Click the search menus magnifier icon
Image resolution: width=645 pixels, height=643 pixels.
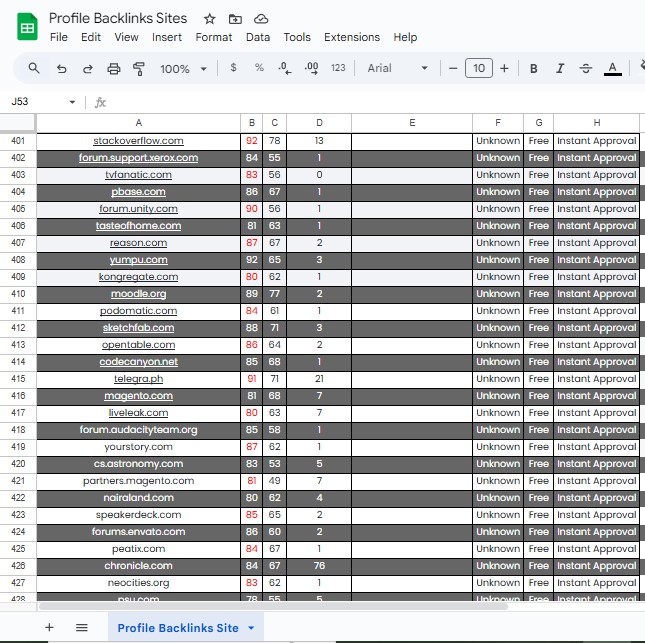(x=34, y=68)
